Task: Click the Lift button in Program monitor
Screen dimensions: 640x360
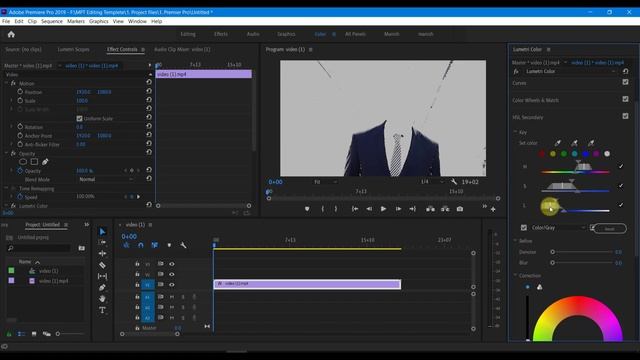Action: coord(430,209)
